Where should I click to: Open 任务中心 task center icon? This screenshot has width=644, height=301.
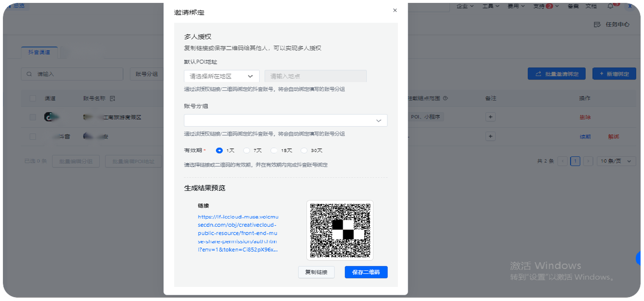pyautogui.click(x=597, y=24)
